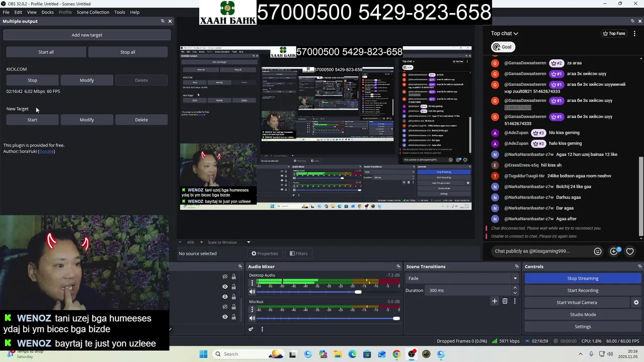Open Windows Start menu
The image size is (644, 362).
(x=203, y=354)
